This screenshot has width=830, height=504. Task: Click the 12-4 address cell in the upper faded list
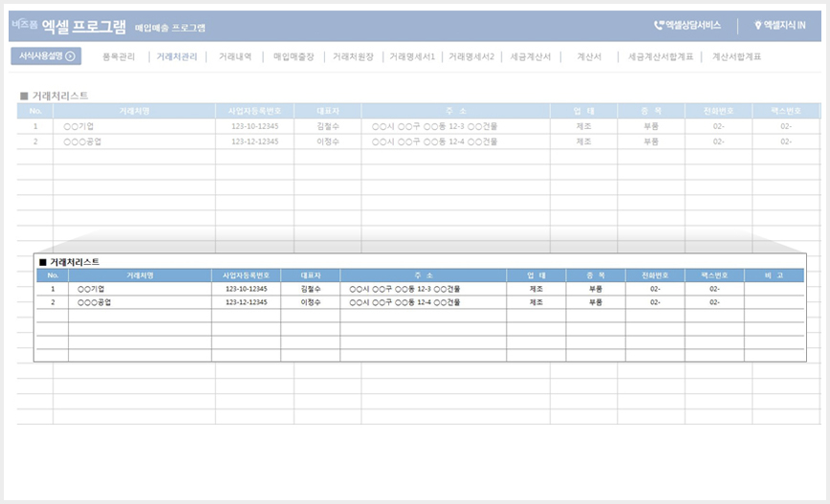pos(456,142)
